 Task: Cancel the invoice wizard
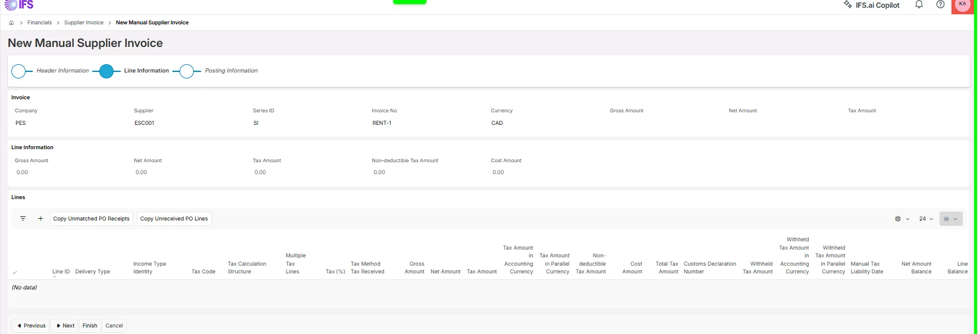click(114, 326)
